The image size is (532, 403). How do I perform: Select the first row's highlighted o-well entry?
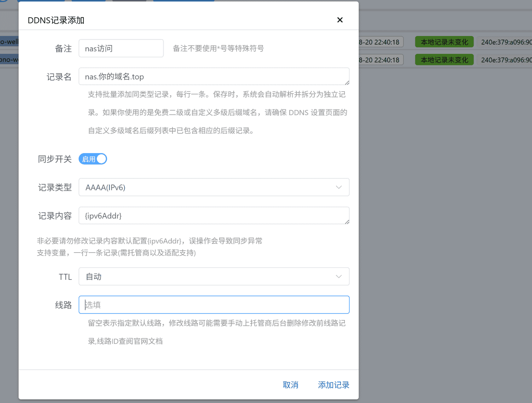pyautogui.click(x=9, y=41)
